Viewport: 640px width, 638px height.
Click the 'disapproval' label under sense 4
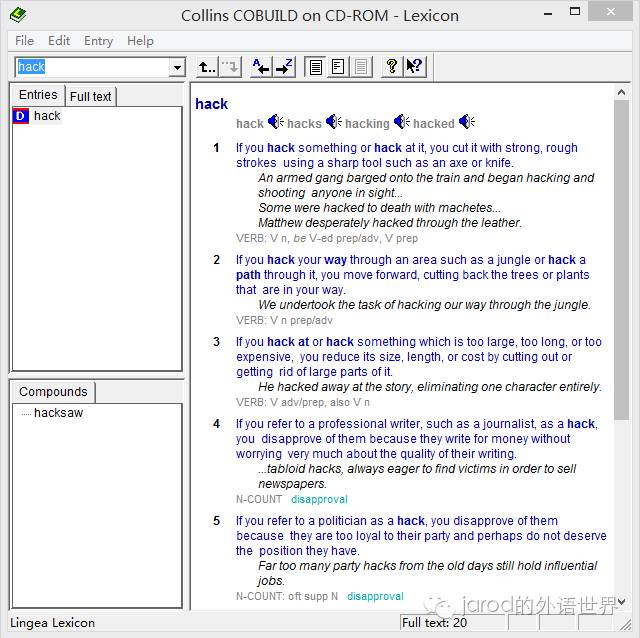tap(319, 499)
